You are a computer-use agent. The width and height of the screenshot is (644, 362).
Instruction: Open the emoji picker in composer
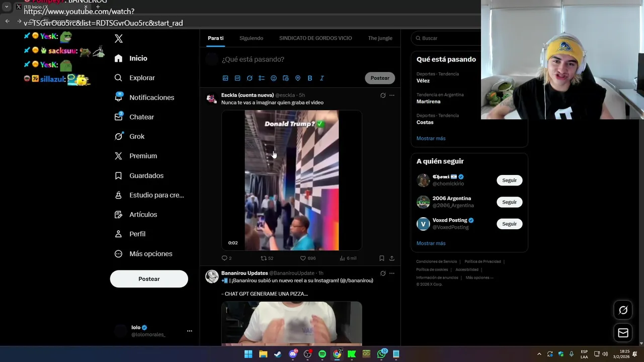(x=274, y=78)
